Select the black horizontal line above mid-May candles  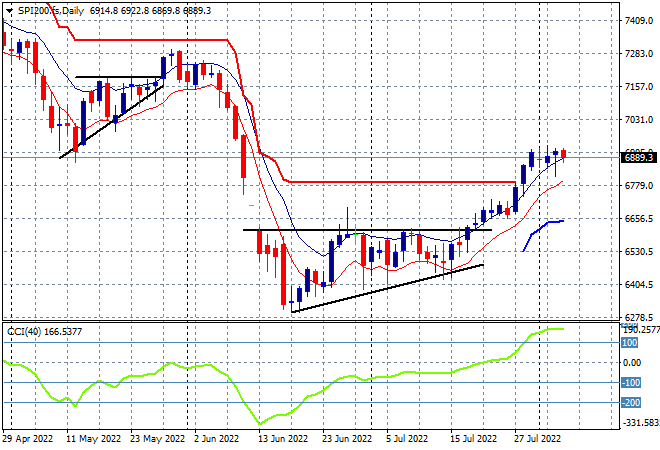point(118,77)
